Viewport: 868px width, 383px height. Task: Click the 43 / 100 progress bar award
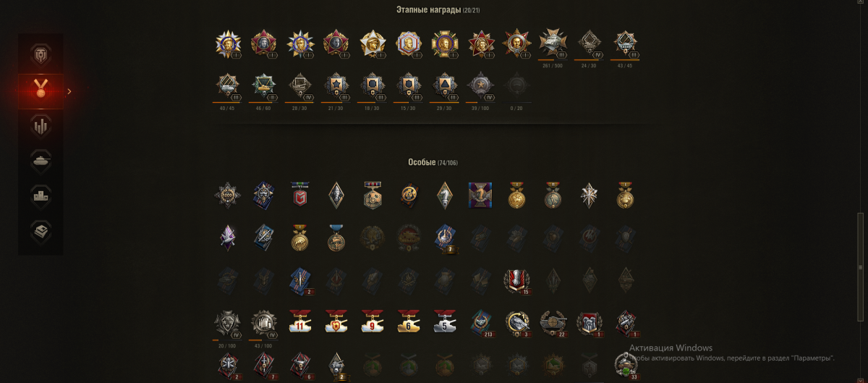click(263, 327)
